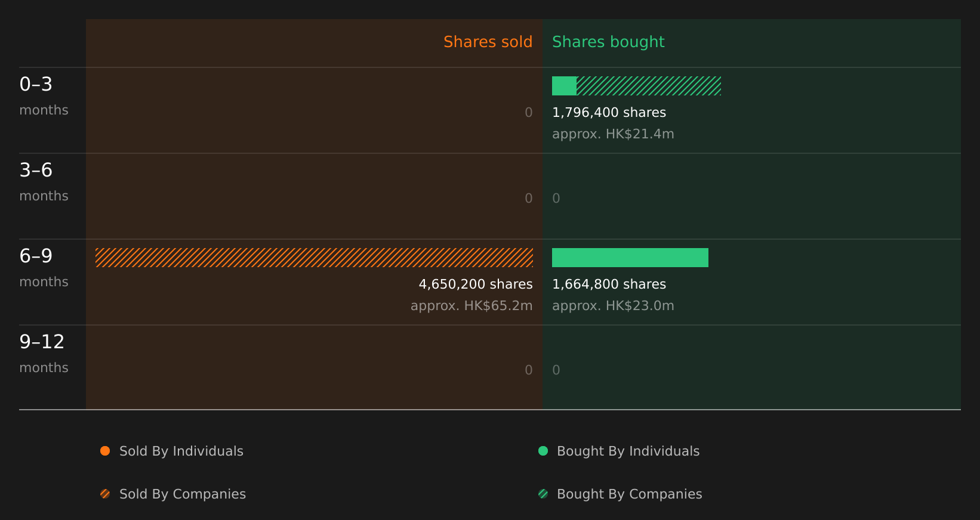The image size is (980, 520).
Task: Click the 1,664,800 shares value
Action: (609, 284)
